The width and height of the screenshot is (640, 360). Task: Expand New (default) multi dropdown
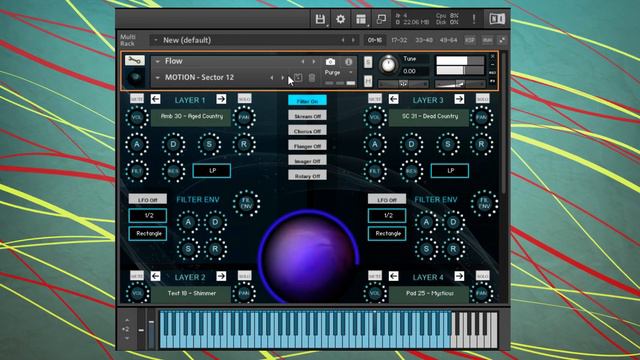(x=156, y=40)
